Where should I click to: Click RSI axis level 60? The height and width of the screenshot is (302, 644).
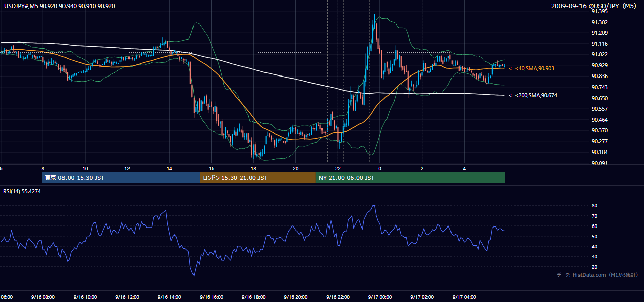pos(594,226)
